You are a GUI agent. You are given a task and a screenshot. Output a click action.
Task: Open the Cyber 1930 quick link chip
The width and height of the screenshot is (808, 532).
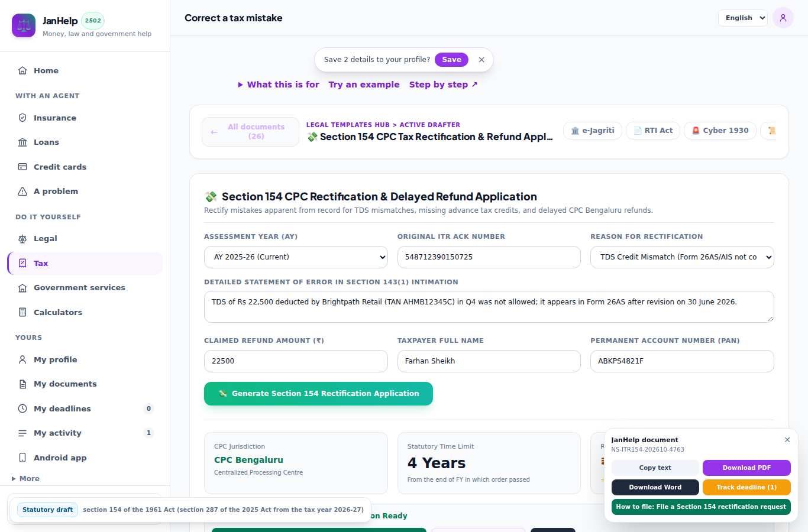[x=720, y=131]
